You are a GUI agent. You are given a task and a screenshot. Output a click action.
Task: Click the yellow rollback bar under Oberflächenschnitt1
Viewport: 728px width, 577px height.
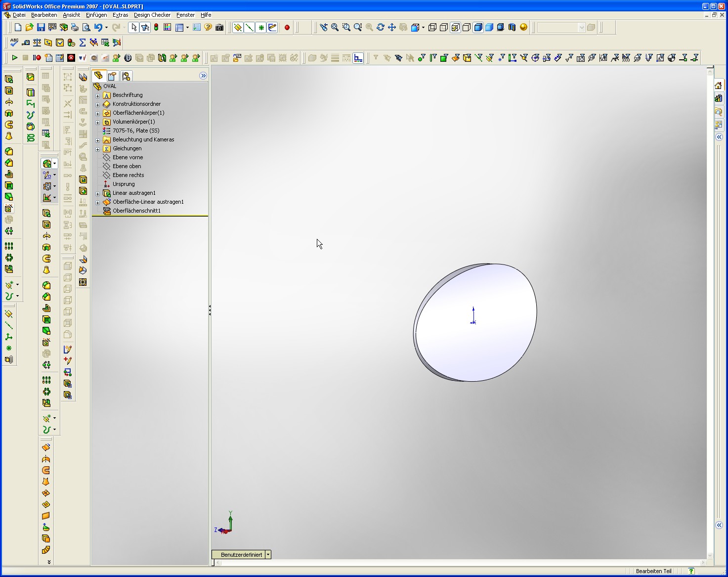[x=150, y=216]
